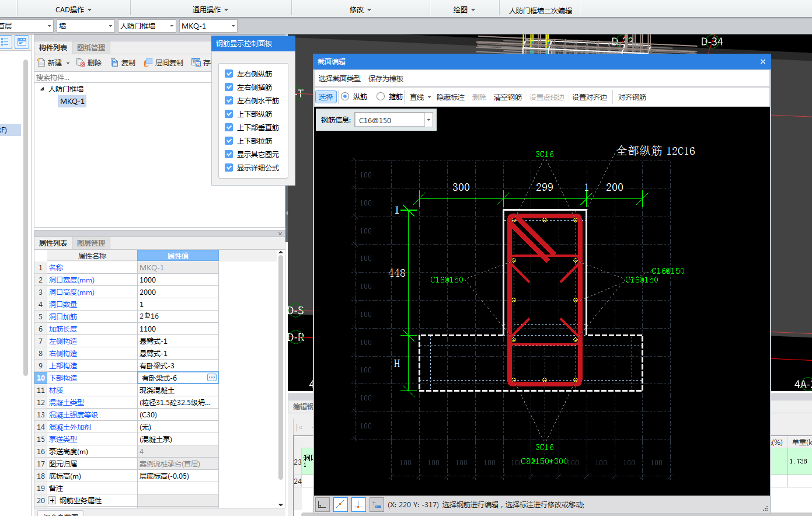Image resolution: width=812 pixels, height=516 pixels.
Task: Open the 修改 dropdown menu
Action: pos(360,10)
